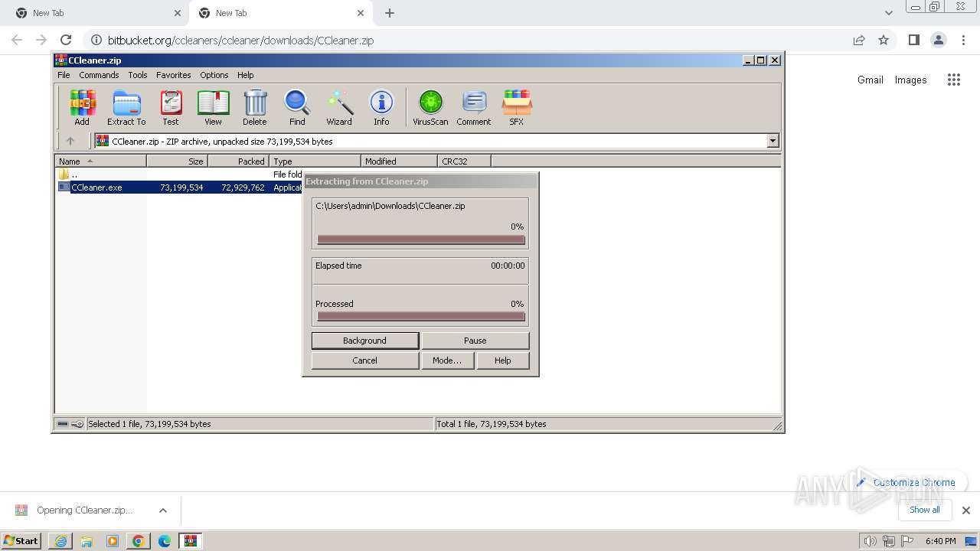Open the Gmail link

pyautogui.click(x=871, y=80)
